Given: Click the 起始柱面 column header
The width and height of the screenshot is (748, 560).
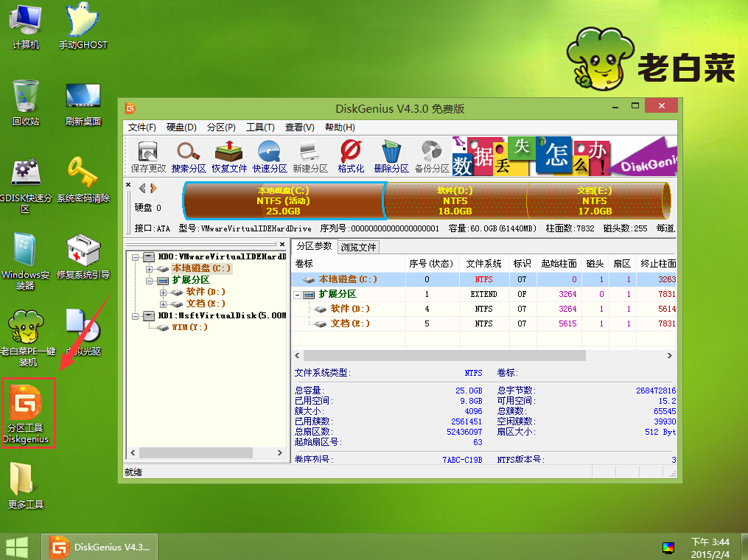Looking at the screenshot, I should tap(559, 264).
